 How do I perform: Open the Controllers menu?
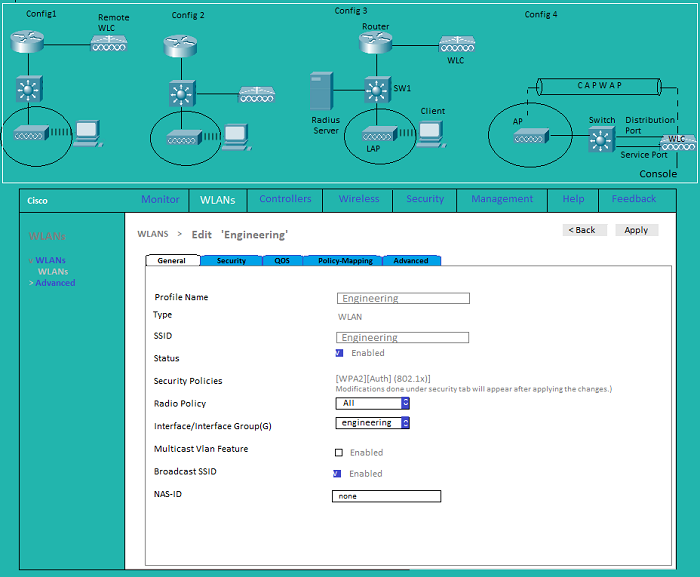point(285,199)
